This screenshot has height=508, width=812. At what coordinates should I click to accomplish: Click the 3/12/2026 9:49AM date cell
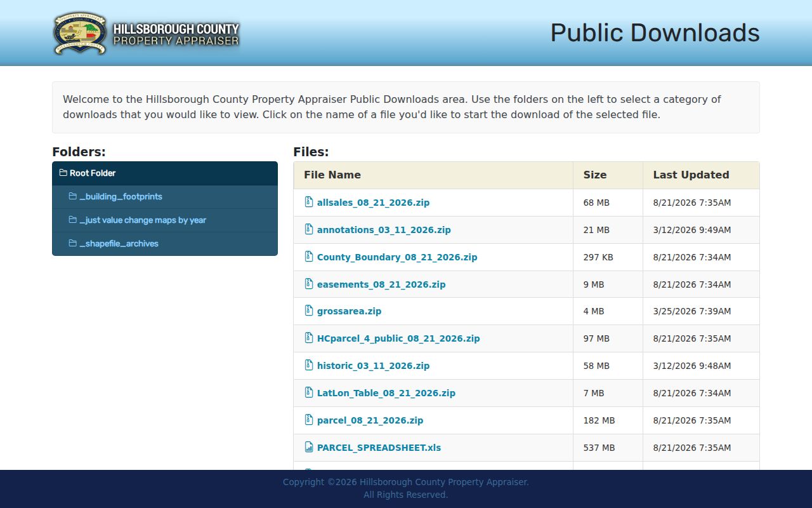(701, 230)
